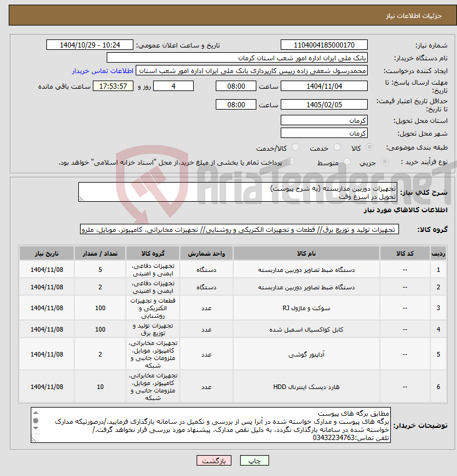Select row 2 item name دستگاه ضبط تصاویر
The height and width of the screenshot is (476, 457).
(x=306, y=287)
